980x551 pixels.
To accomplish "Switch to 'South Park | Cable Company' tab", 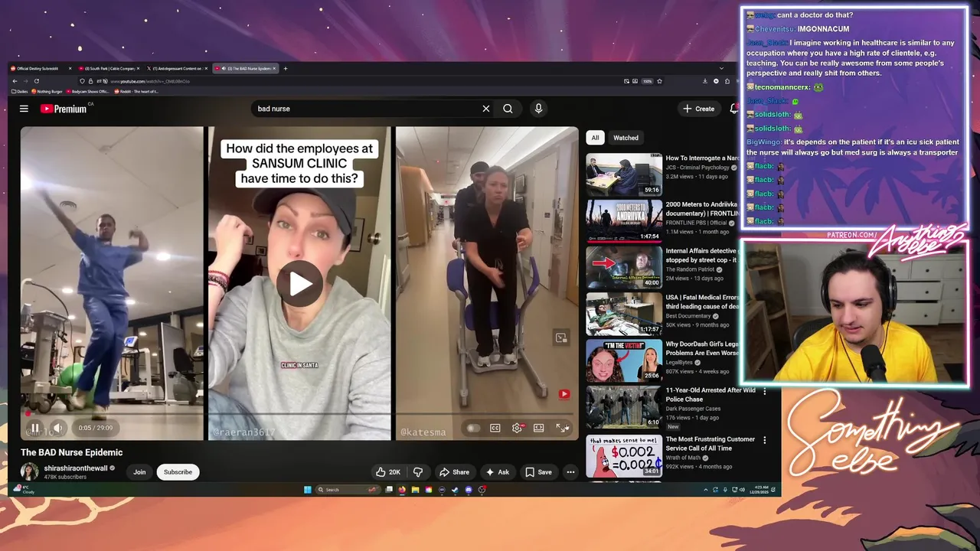I will click(109, 68).
